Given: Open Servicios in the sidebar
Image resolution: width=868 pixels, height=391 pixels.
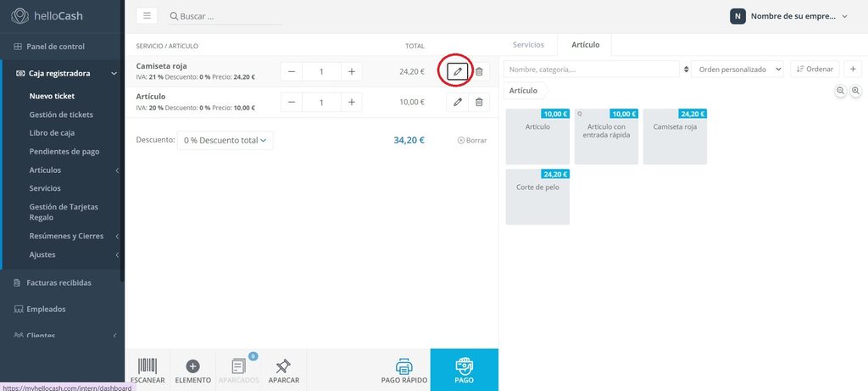Looking at the screenshot, I should click(45, 188).
